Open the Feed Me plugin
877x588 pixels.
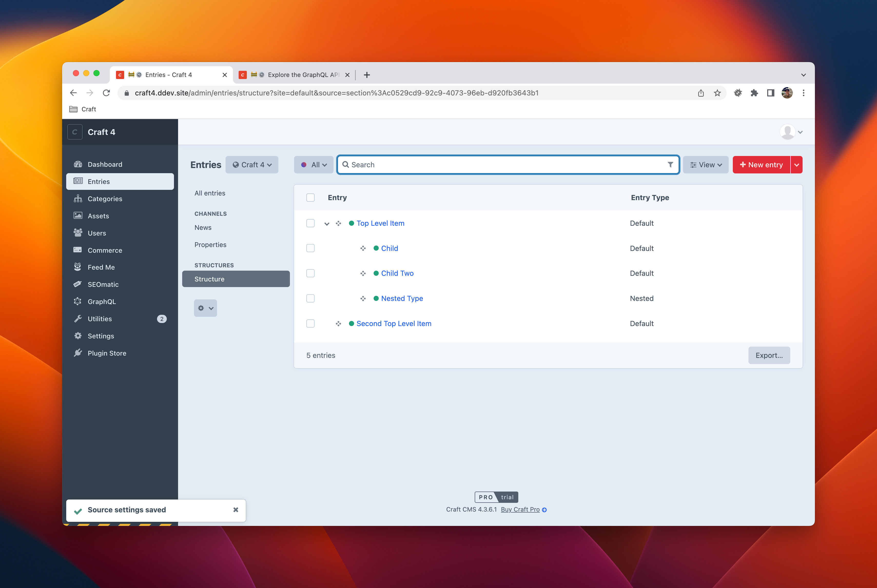pyautogui.click(x=120, y=267)
